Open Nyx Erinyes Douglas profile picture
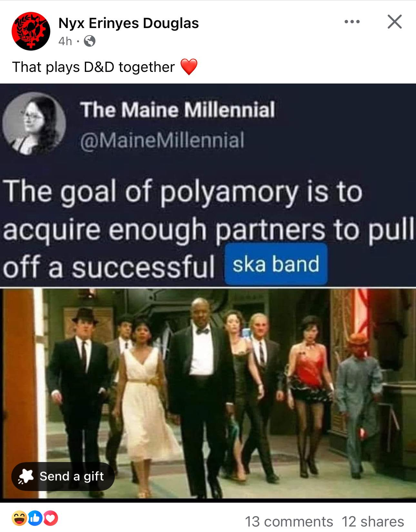Screen dimensions: 416x532 [x=31, y=31]
